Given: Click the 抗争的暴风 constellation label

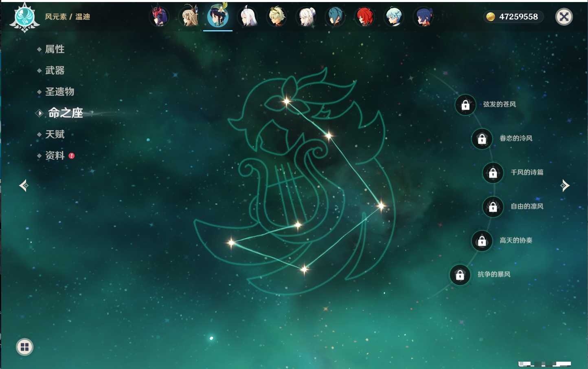Looking at the screenshot, I should [494, 274].
